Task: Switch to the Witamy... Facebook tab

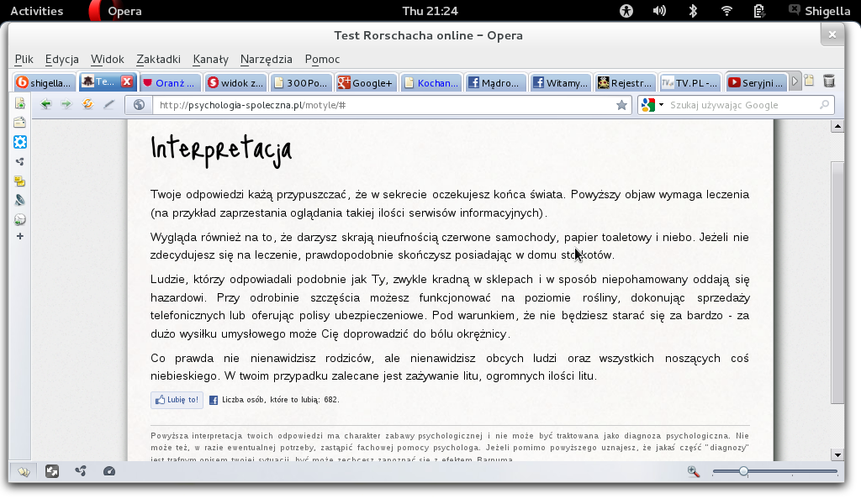Action: 561,83
